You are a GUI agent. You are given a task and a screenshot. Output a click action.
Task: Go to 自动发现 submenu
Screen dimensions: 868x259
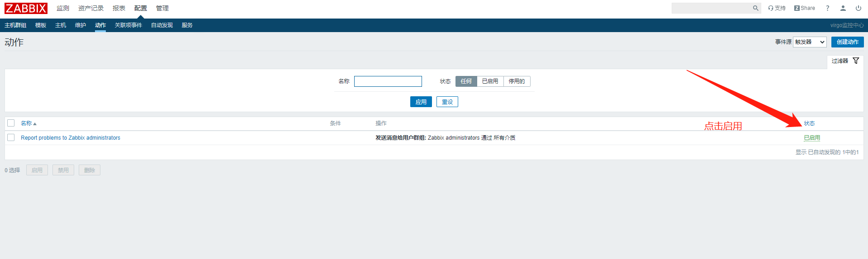tap(162, 25)
